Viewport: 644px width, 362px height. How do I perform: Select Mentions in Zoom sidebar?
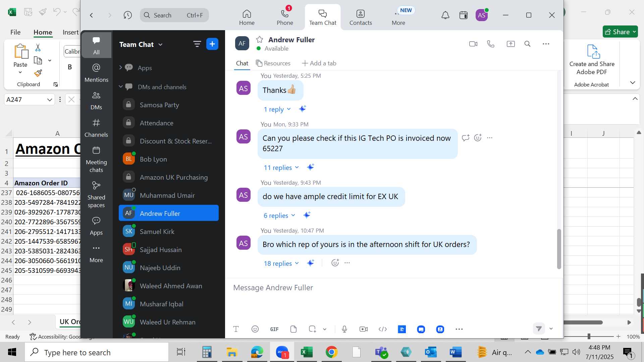point(96,73)
